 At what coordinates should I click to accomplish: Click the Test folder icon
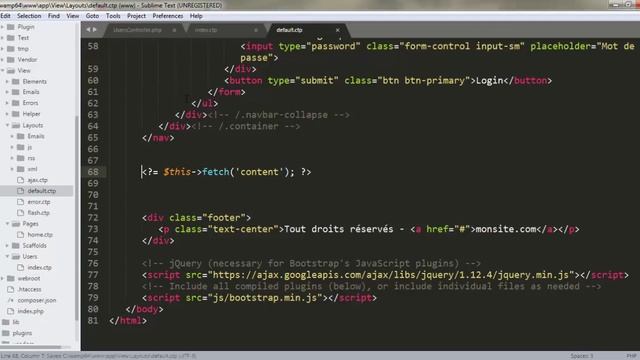11,38
